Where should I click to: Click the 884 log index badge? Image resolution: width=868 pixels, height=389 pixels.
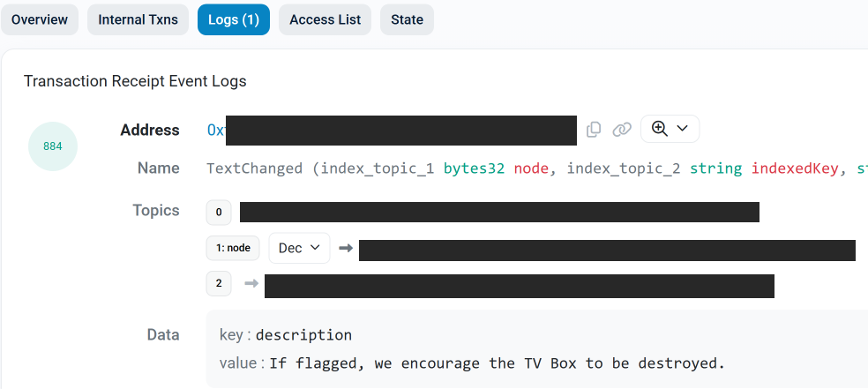pos(53,146)
